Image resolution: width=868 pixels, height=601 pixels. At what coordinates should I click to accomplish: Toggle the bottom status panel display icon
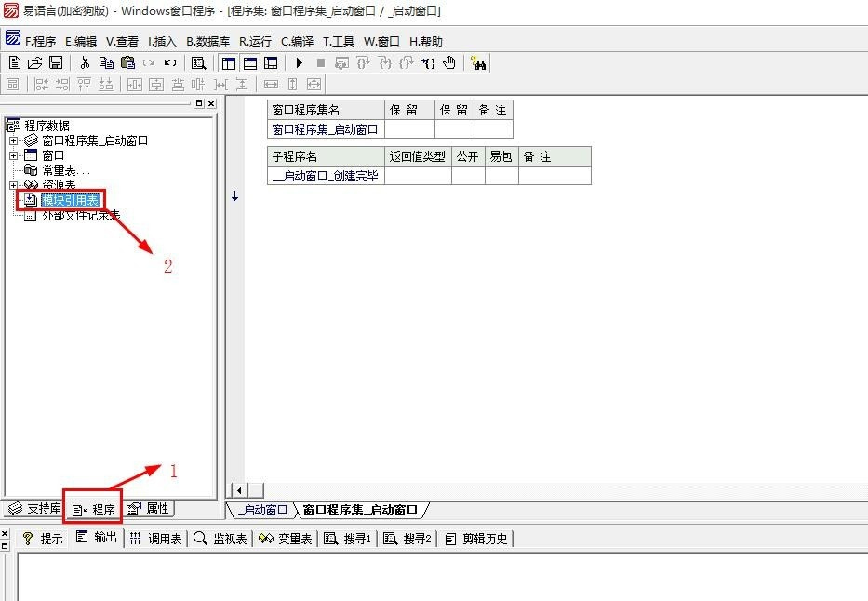pos(249,63)
